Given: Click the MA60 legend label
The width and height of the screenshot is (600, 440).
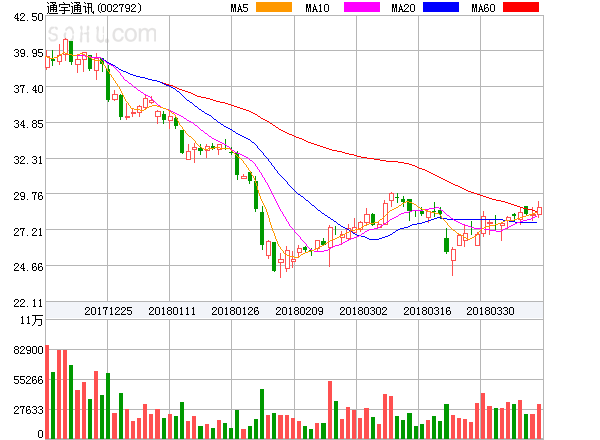Looking at the screenshot, I should point(483,8).
